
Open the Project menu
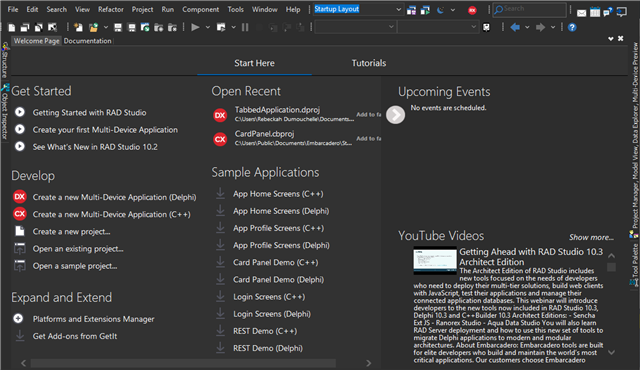click(x=142, y=9)
